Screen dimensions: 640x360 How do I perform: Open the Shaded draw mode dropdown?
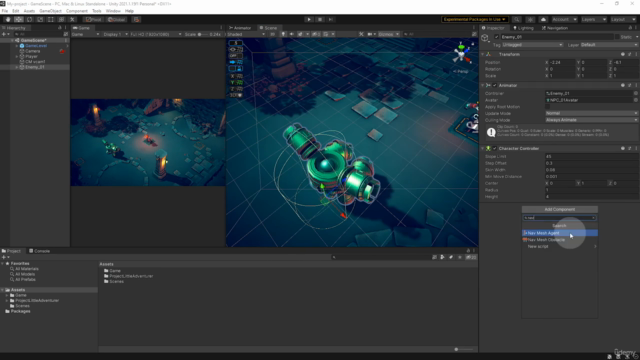point(246,34)
